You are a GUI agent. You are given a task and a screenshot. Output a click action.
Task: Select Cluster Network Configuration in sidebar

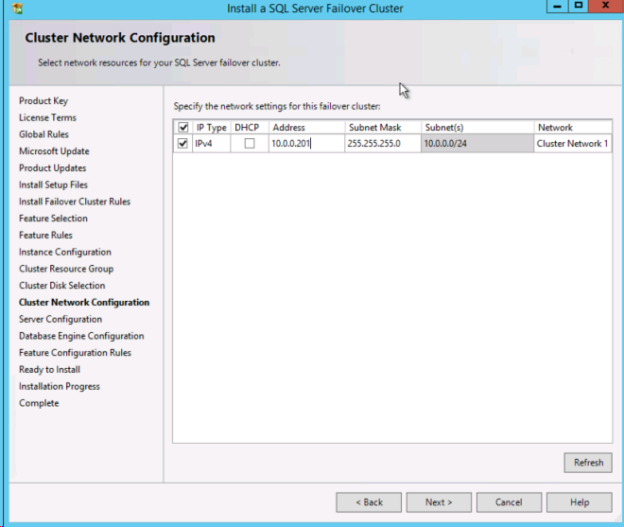tap(84, 302)
